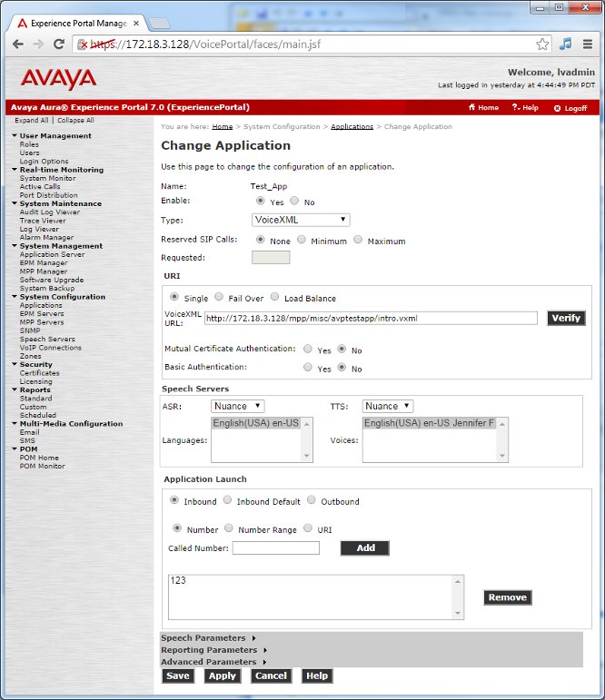Click the Add called number button
Screen dimensions: 605x700
click(x=365, y=547)
